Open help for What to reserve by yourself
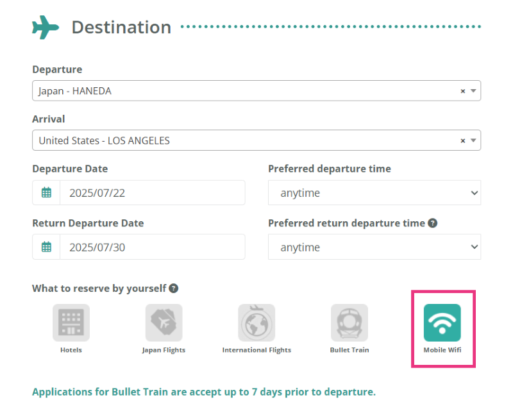Screen dimensions: 513x420 (x=173, y=289)
